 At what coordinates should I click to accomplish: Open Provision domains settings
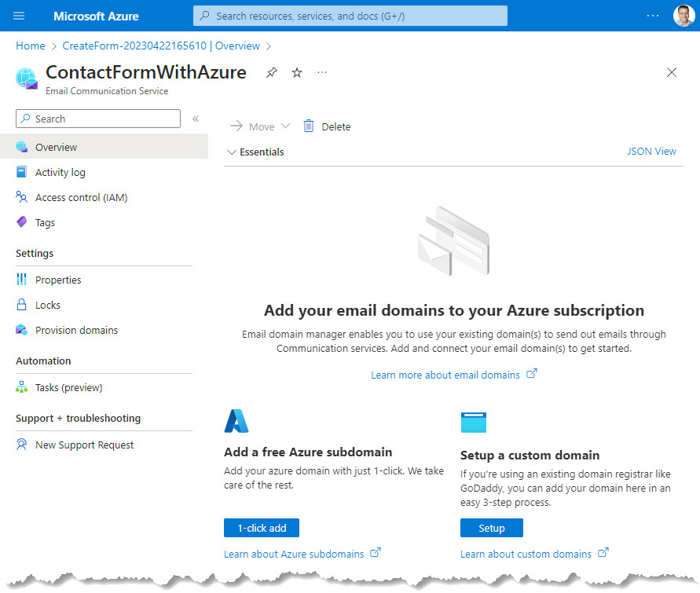click(76, 330)
